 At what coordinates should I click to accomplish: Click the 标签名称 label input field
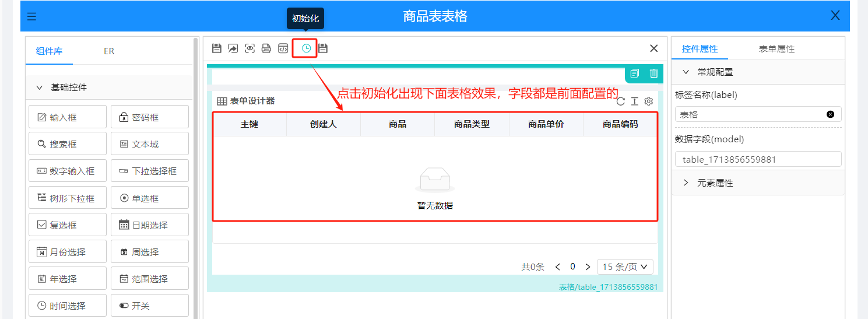click(x=752, y=115)
